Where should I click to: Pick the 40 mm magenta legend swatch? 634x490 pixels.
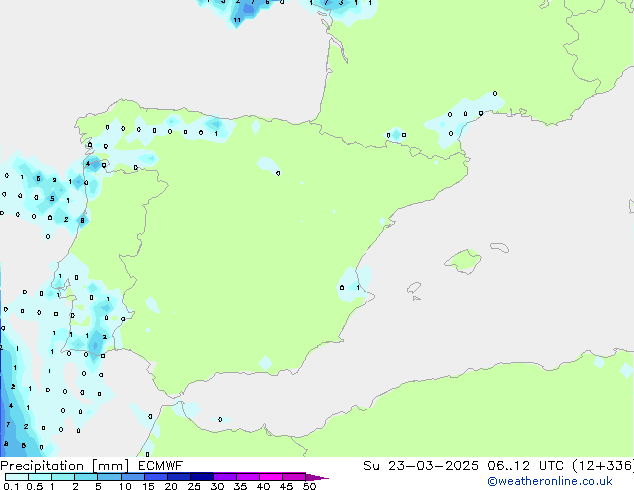[x=273, y=477]
